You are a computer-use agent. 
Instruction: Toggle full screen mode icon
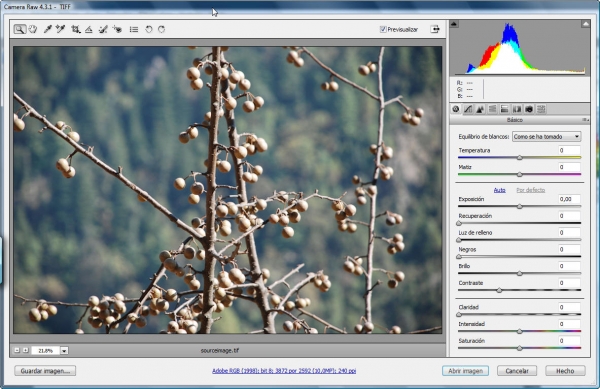click(435, 29)
